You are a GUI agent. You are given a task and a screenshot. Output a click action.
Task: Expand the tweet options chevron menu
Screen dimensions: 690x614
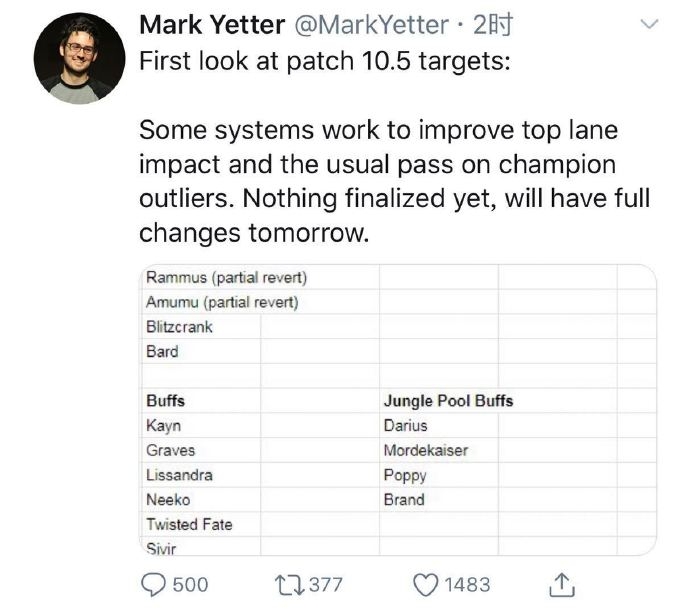tap(649, 23)
